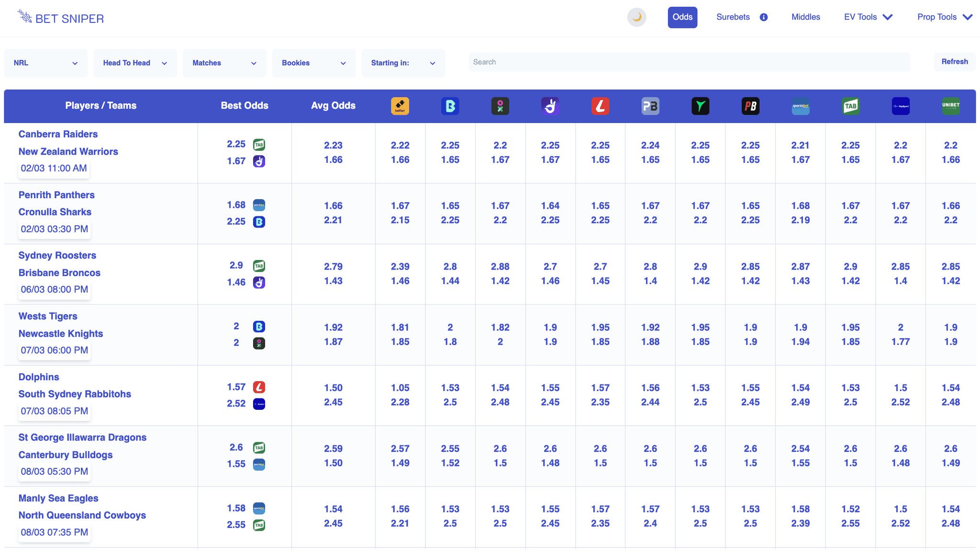This screenshot has width=980, height=553.
Task: Expand the Head To Head market dropdown
Action: [x=135, y=63]
